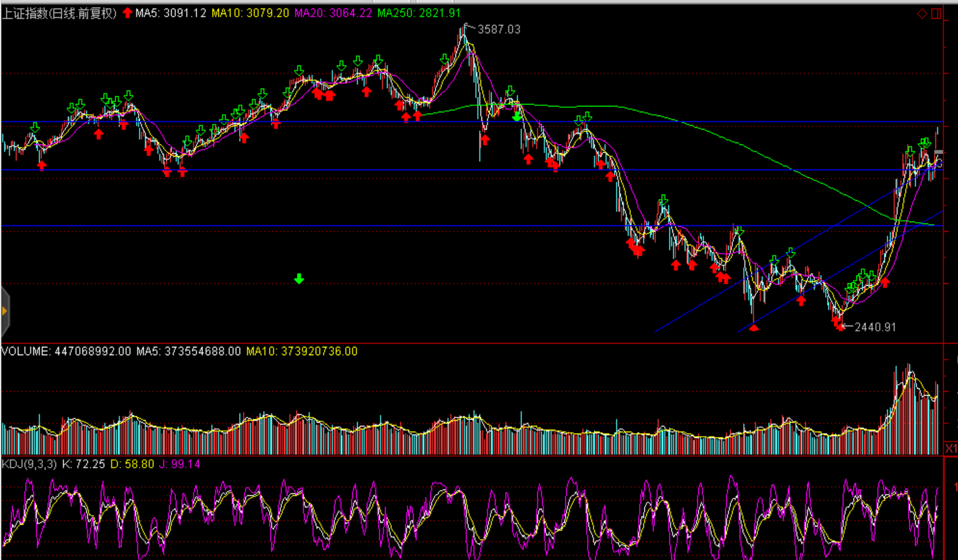Select the KDJ(9,3,3) indicator label

[x=29, y=464]
